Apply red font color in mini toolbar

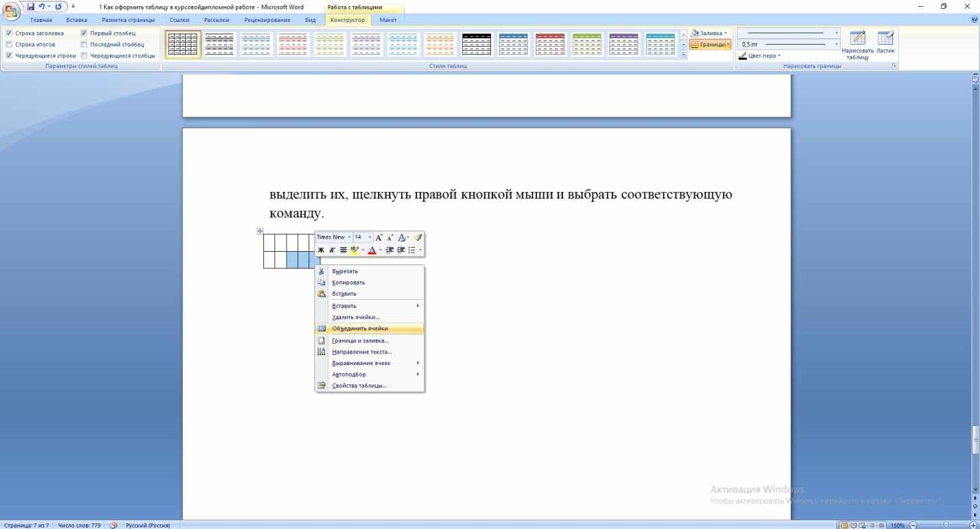(x=372, y=250)
